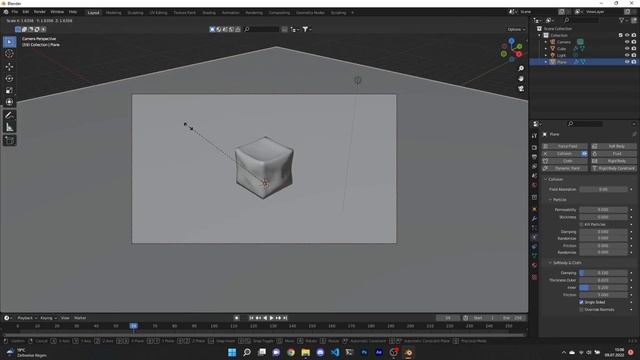Open the viewport Options dropdown
The height and width of the screenshot is (360, 640).
pyautogui.click(x=516, y=29)
